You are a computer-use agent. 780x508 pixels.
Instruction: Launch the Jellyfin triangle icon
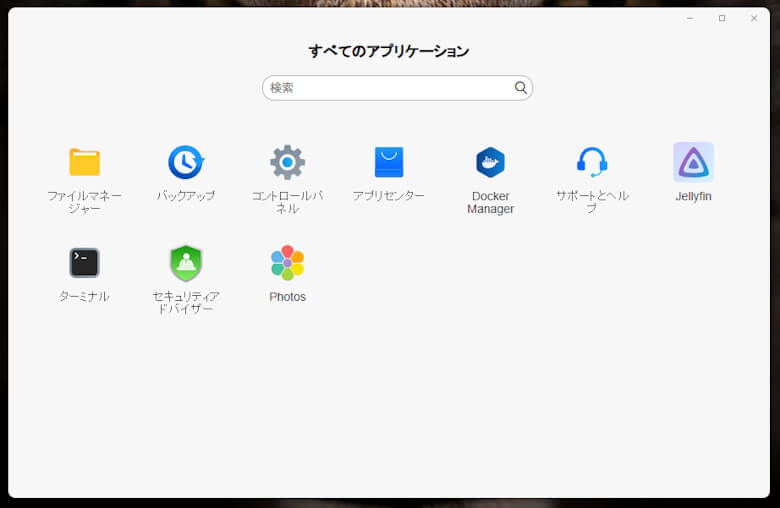(x=693, y=162)
